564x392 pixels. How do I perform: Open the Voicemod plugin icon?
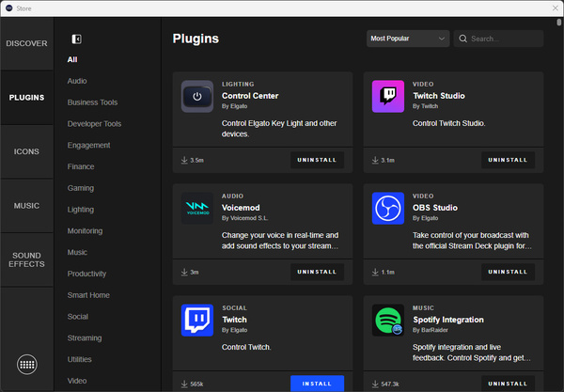click(197, 209)
